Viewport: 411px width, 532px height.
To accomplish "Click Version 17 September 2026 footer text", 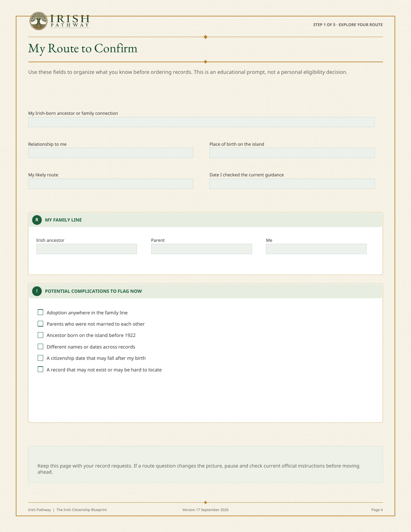I will (x=205, y=510).
